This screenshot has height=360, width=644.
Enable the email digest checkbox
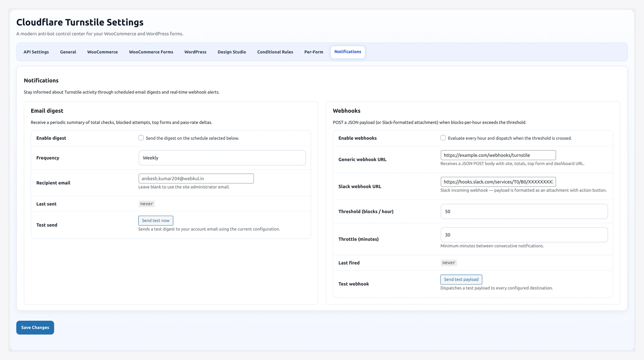[x=141, y=138]
